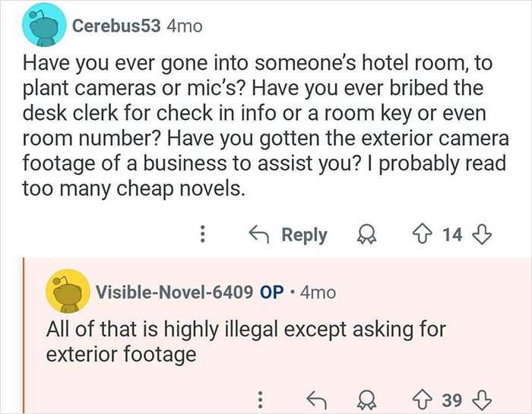Click the OP badge label
The image size is (532, 414).
click(273, 292)
